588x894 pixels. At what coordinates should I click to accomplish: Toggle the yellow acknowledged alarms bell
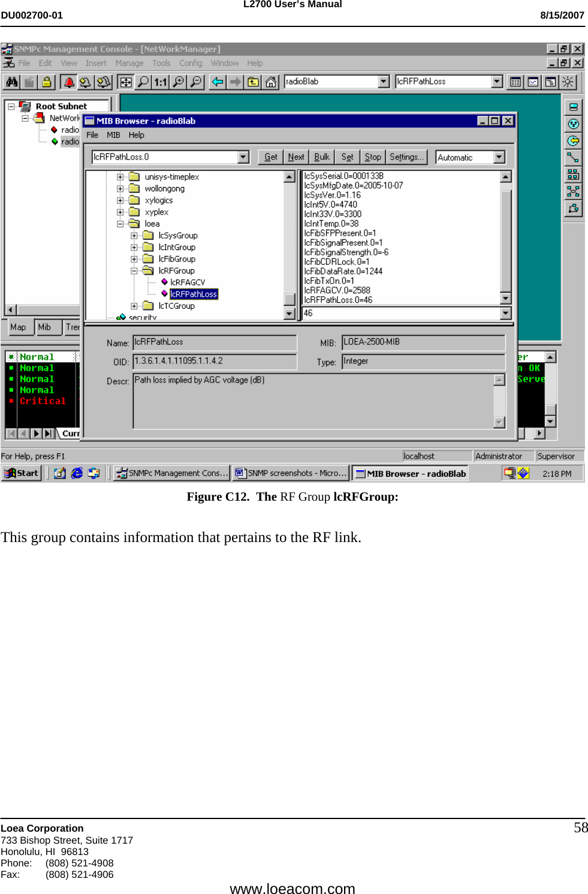coord(86,82)
